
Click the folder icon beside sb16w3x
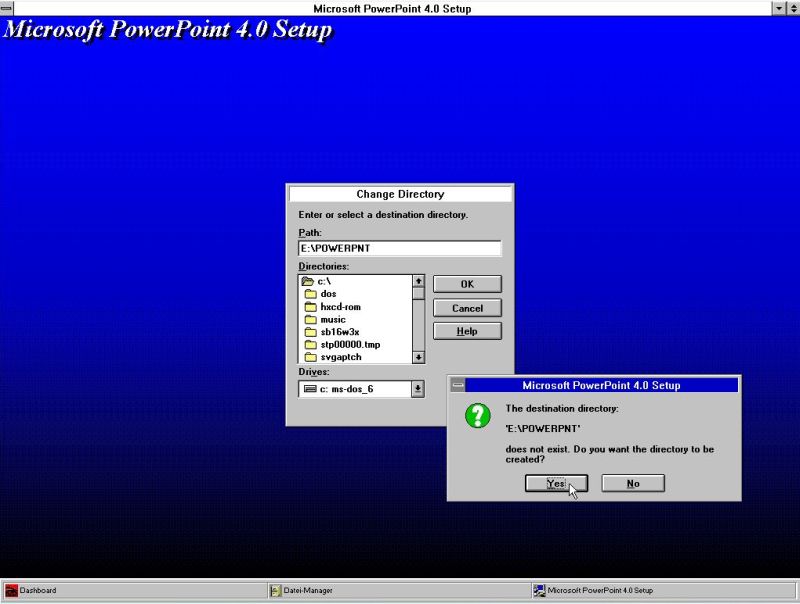[311, 332]
